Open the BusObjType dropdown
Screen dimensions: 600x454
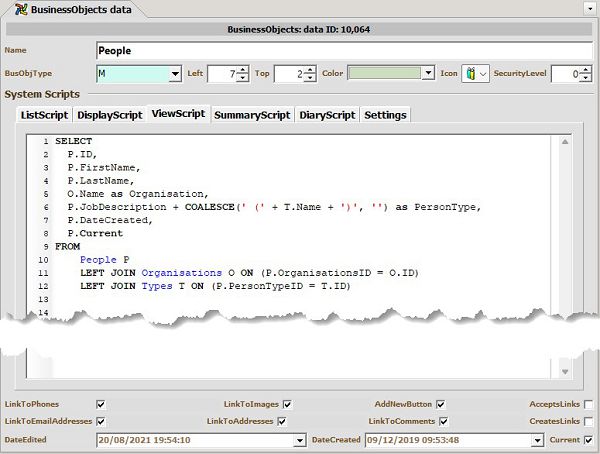(175, 73)
